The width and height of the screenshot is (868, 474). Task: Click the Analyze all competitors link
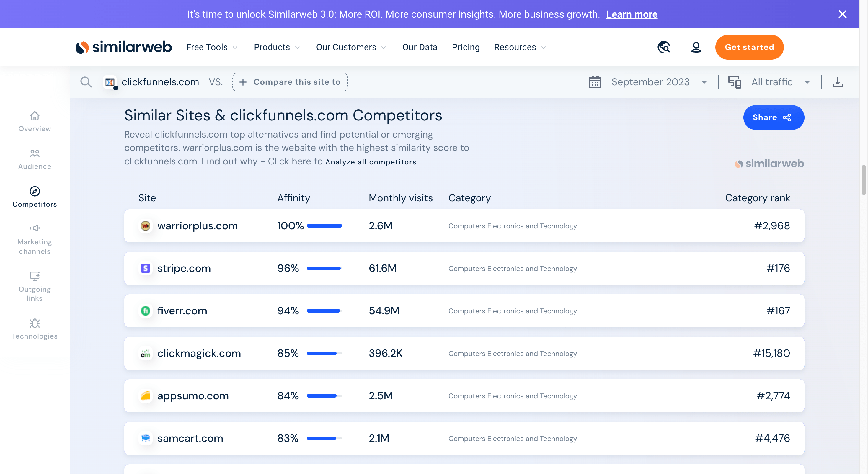371,162
